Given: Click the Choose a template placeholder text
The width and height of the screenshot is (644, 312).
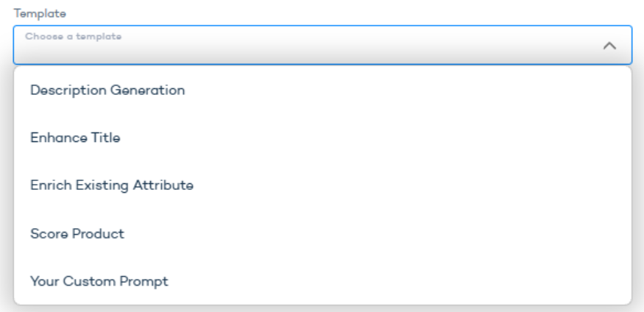Looking at the screenshot, I should pos(74,36).
